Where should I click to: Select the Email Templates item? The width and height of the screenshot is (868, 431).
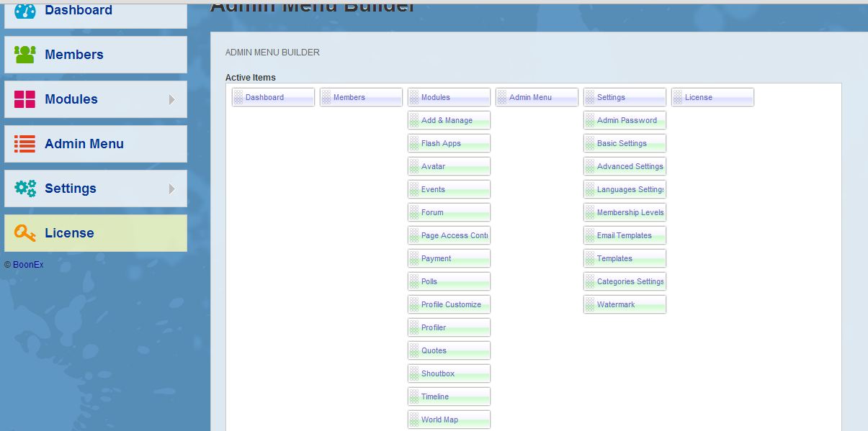[x=624, y=236]
